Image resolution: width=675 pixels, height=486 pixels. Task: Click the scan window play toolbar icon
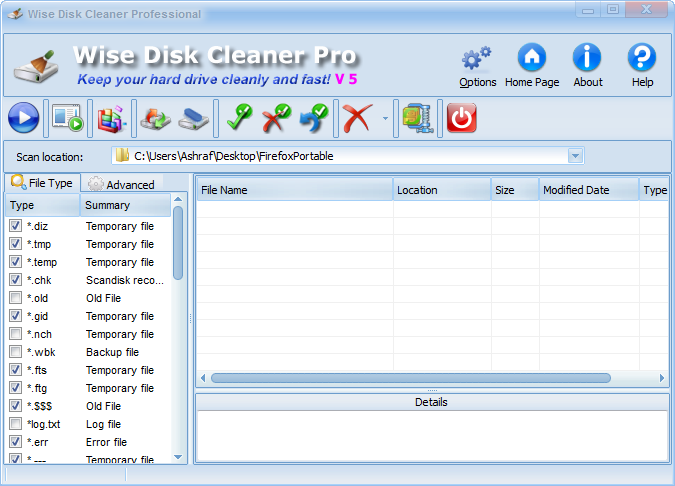[x=68, y=118]
